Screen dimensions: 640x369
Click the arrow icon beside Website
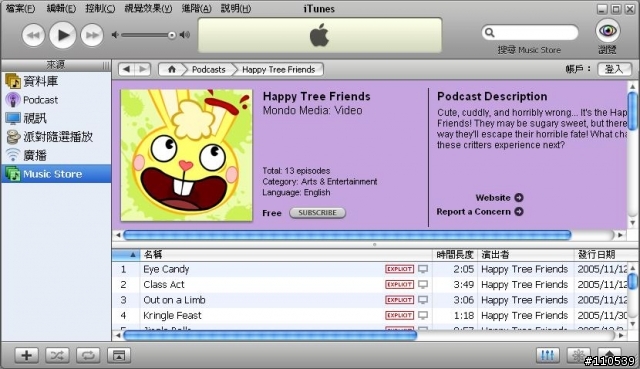(519, 198)
